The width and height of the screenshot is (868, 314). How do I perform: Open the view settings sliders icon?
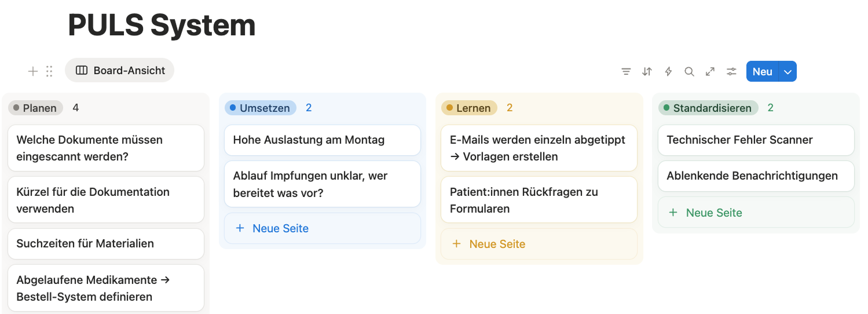pyautogui.click(x=732, y=71)
